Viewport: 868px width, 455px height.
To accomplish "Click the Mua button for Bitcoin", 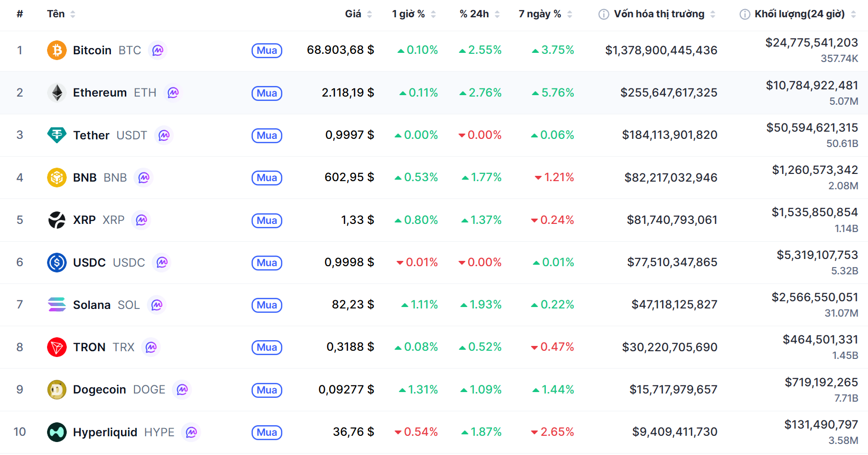I will tap(267, 50).
